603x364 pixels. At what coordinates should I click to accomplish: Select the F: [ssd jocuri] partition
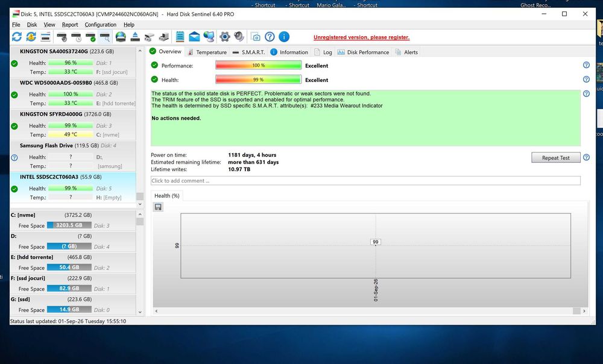tap(73, 283)
